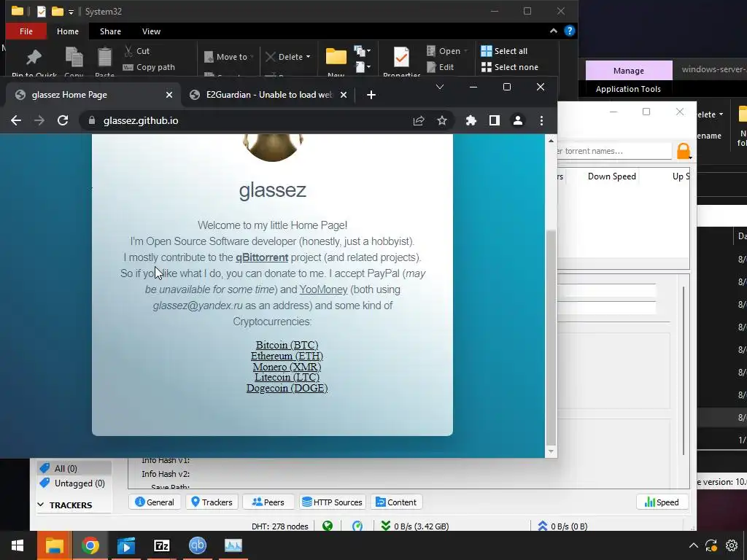Switch to glassez Home Page tab

coord(93,95)
